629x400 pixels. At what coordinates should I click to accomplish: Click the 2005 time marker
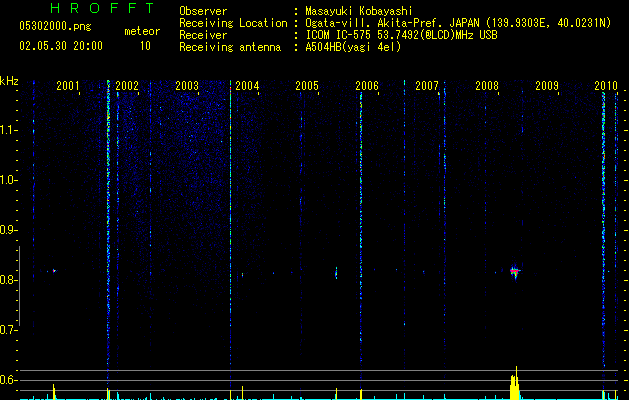[307, 86]
